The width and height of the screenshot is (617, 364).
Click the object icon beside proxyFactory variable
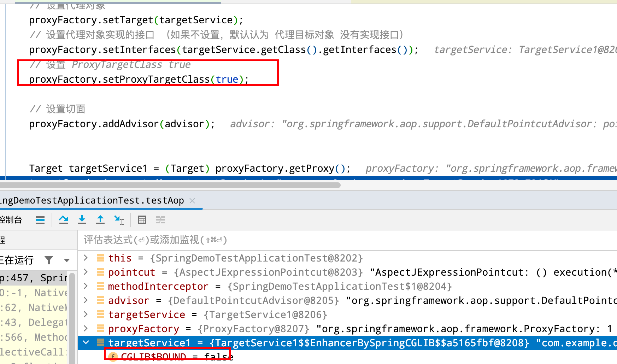pos(100,329)
